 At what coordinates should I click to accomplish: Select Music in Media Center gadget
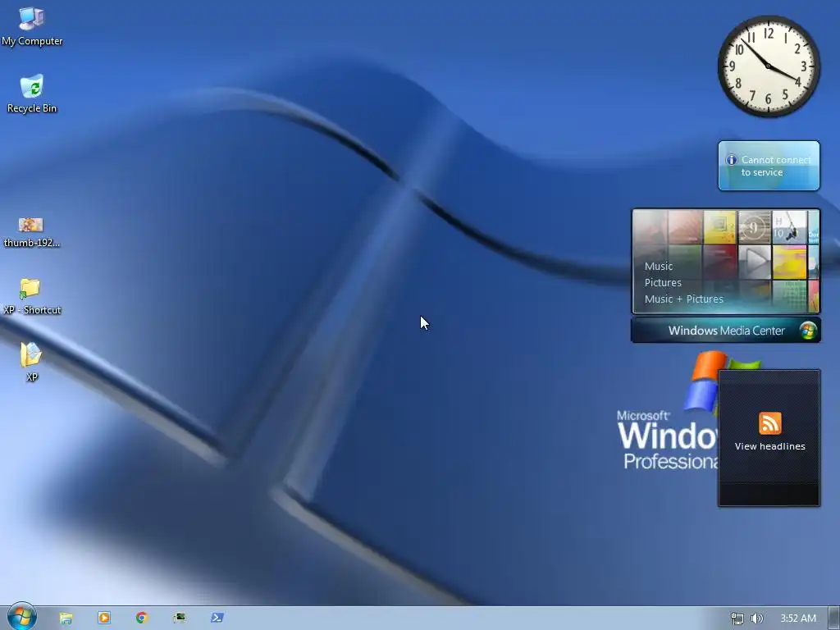(x=659, y=267)
